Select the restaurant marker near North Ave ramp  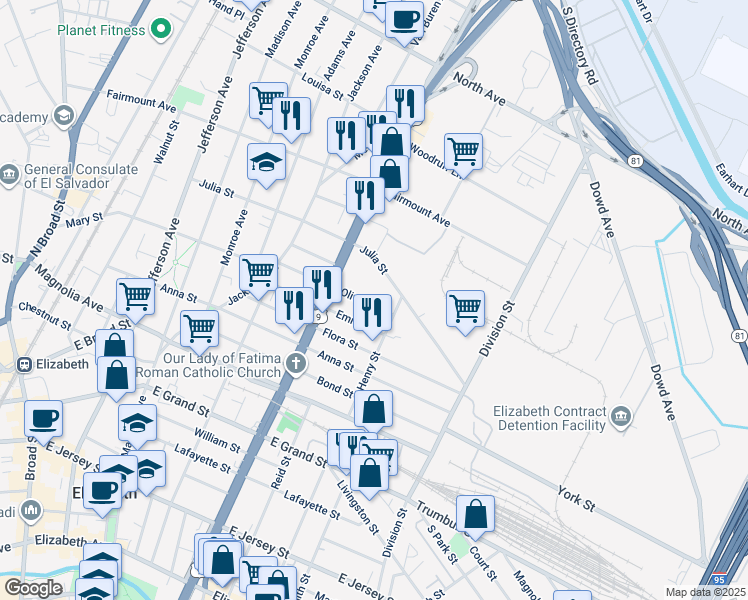click(x=405, y=105)
